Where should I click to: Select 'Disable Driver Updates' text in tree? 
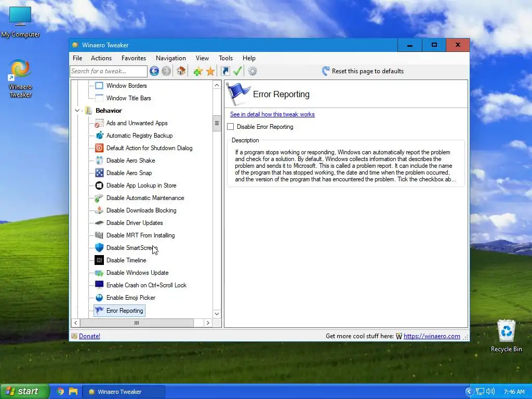(135, 223)
